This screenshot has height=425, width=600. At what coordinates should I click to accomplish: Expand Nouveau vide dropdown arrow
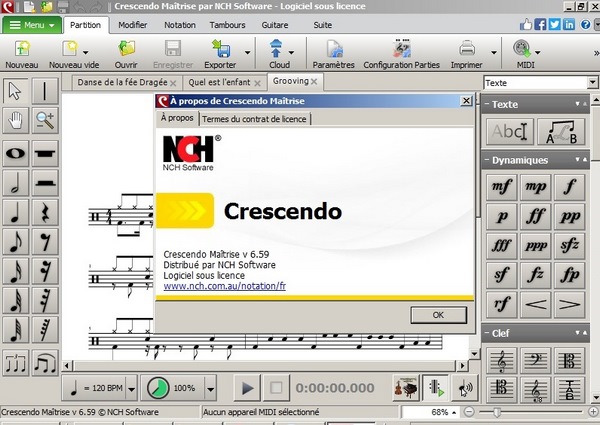tap(86, 52)
